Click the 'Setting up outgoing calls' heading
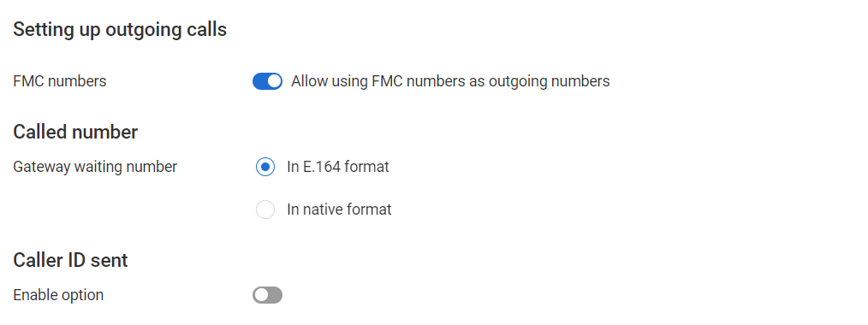 [120, 29]
